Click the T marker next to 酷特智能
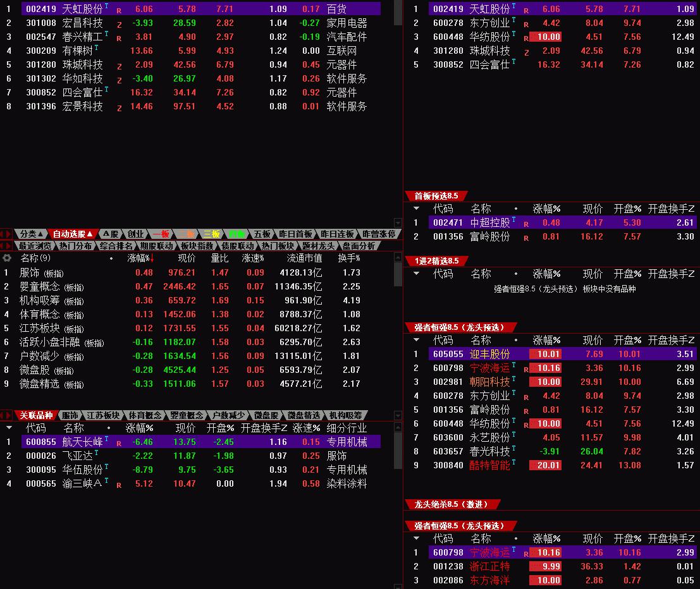The image size is (700, 589). 514,462
